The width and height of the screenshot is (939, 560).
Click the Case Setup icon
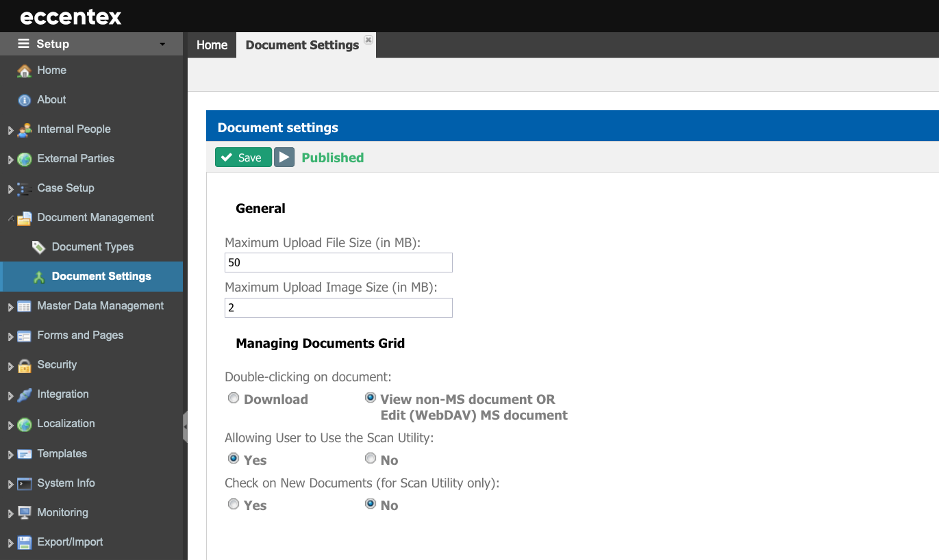25,188
